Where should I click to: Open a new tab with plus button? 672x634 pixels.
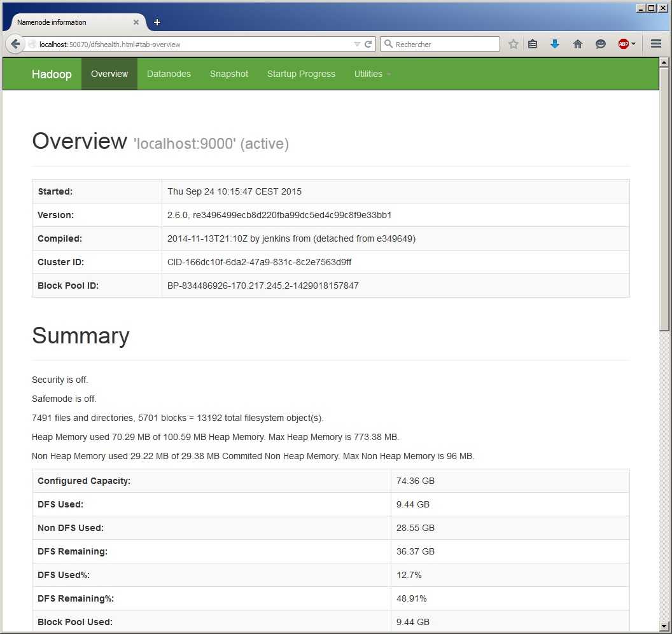157,22
